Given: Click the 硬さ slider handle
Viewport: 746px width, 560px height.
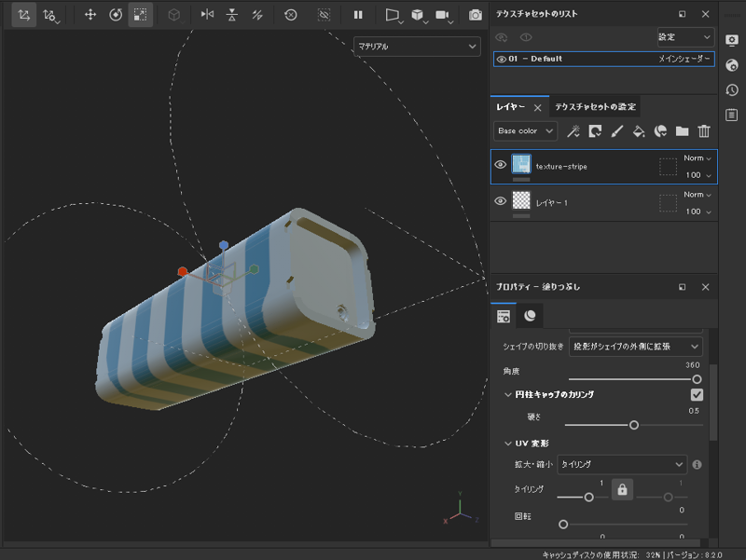Looking at the screenshot, I should (x=634, y=425).
